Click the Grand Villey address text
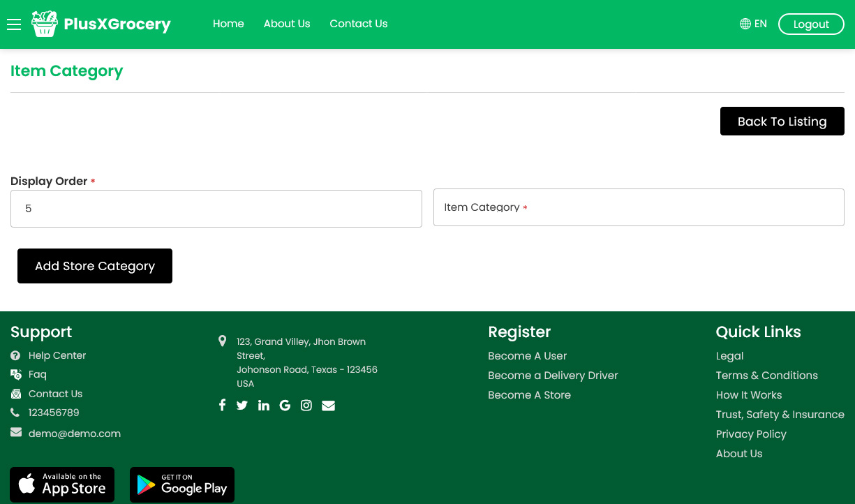Screen dimensions: 855x504 (307, 362)
